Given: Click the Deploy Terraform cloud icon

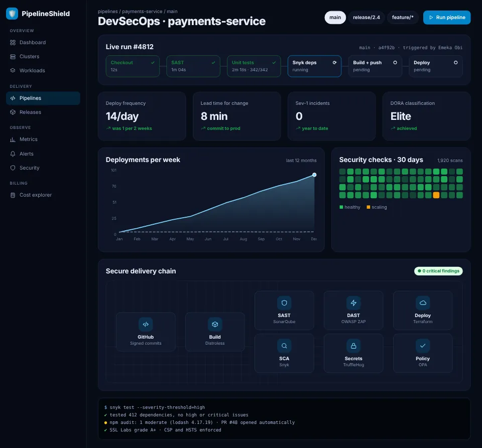Looking at the screenshot, I should (x=423, y=303).
